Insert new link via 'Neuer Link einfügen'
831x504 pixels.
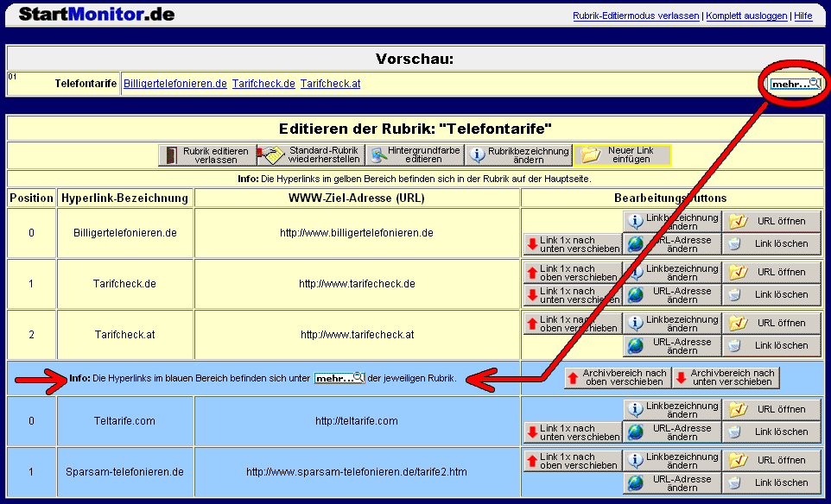pos(622,155)
